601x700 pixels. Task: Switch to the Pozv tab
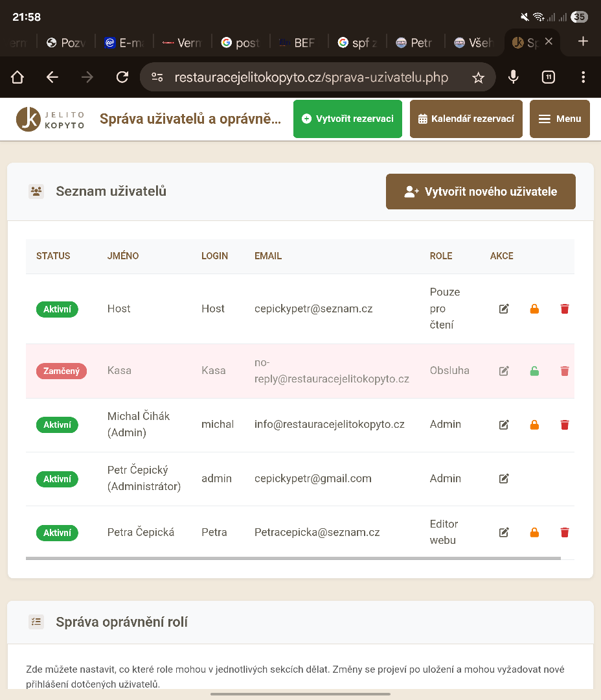click(x=65, y=42)
